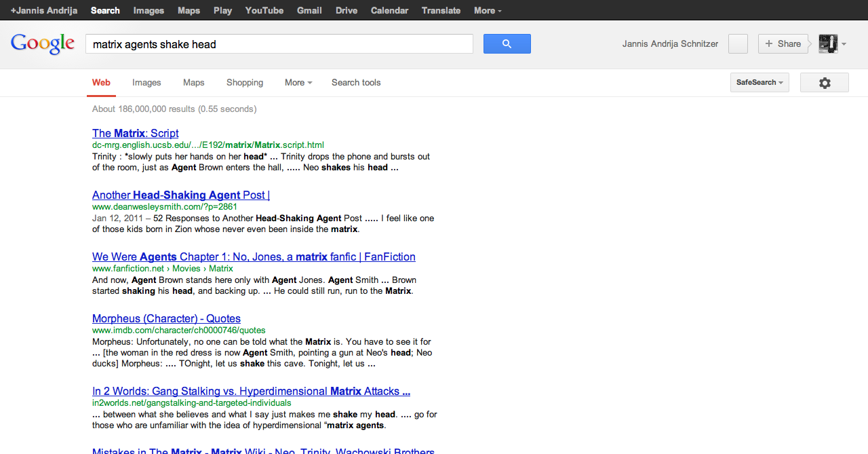Open 'In 2 Worlds: Gang Stalking' result
This screenshot has height=454, width=868.
pos(251,391)
